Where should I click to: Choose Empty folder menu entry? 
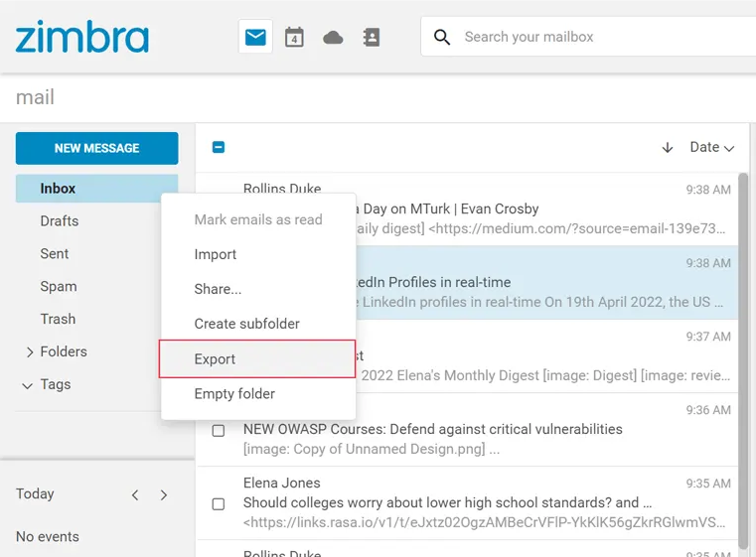[x=258, y=394]
